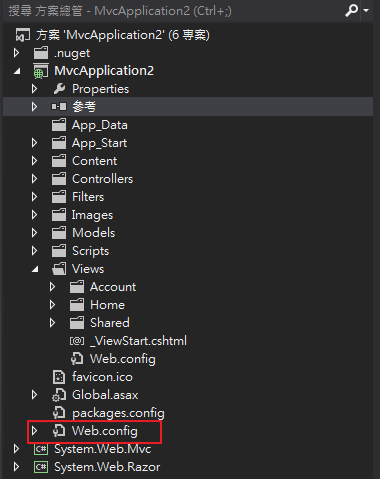Collapse the MvcApplication2 project node
380x479 pixels.
[x=17, y=71]
